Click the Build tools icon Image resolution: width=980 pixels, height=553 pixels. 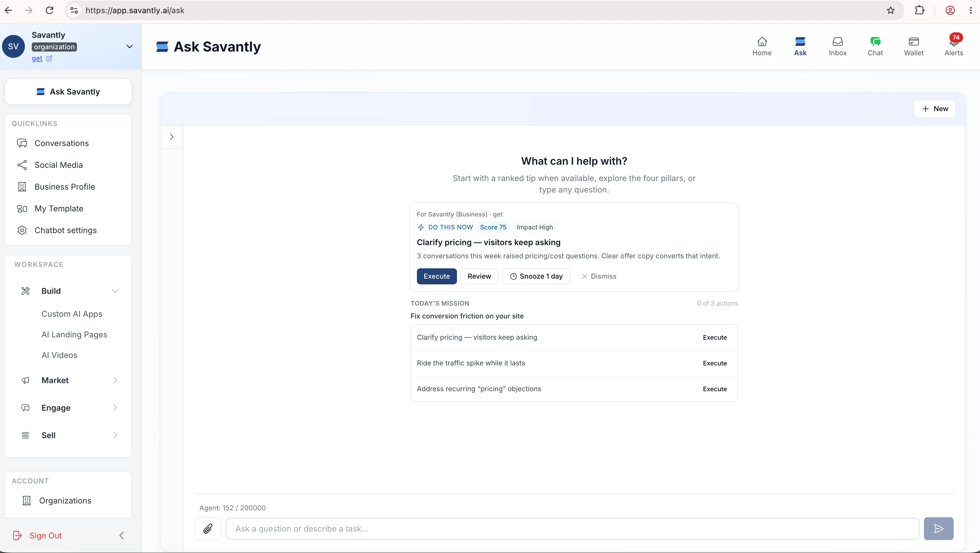(25, 291)
